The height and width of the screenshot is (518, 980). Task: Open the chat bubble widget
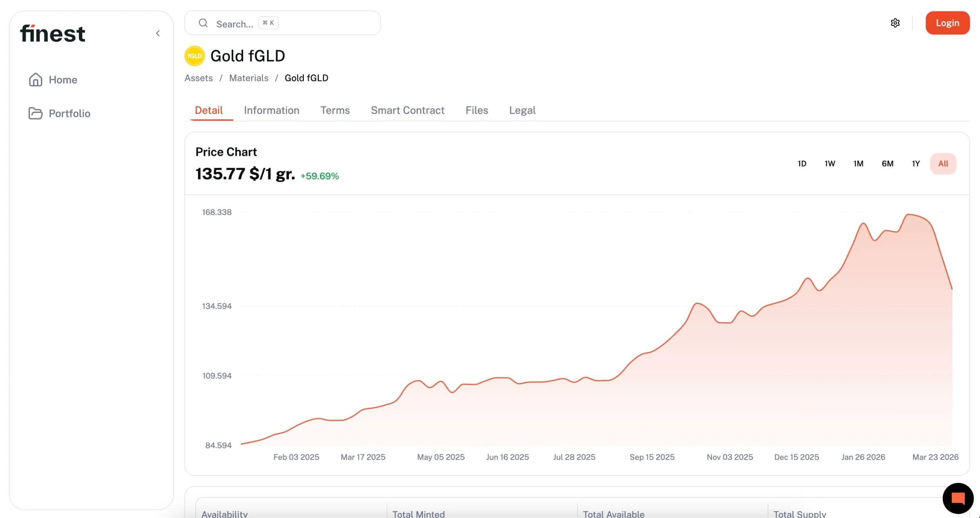[958, 498]
